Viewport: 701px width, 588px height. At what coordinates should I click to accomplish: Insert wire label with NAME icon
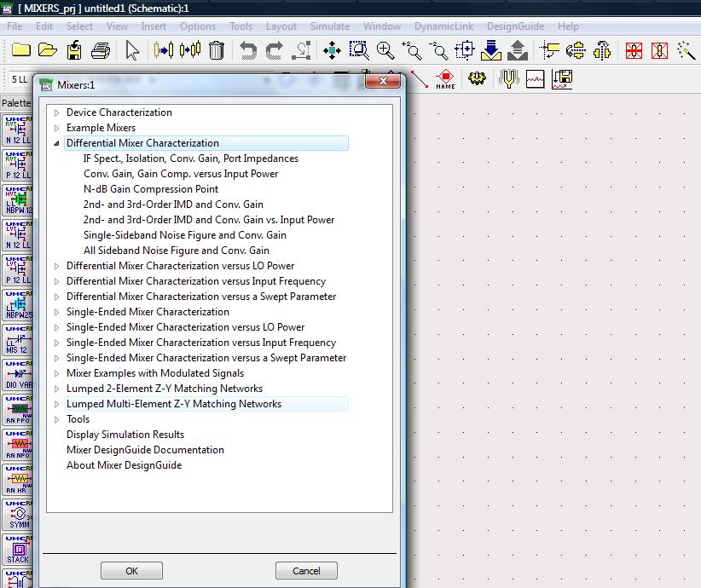pyautogui.click(x=445, y=79)
